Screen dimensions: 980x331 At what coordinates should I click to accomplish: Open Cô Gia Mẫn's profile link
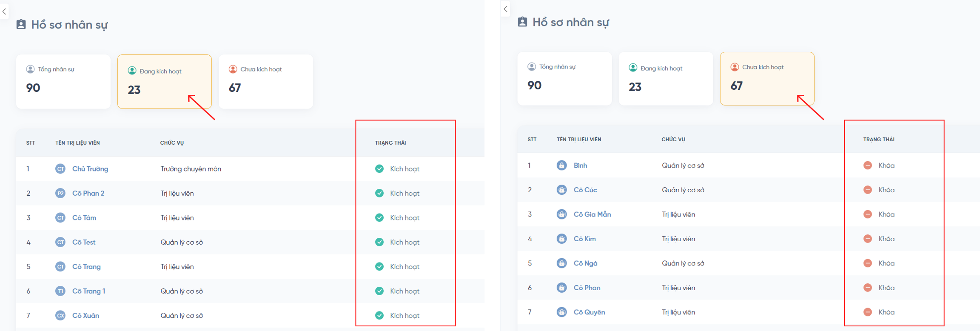[x=592, y=214]
